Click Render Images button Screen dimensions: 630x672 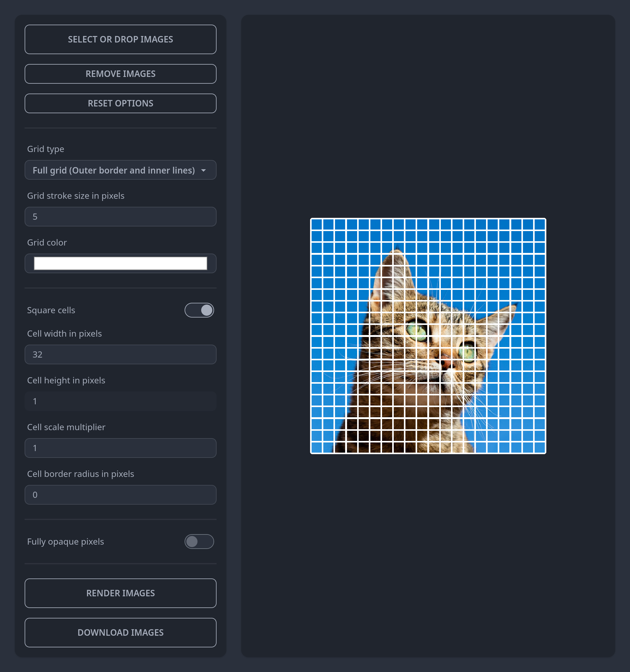(x=120, y=593)
